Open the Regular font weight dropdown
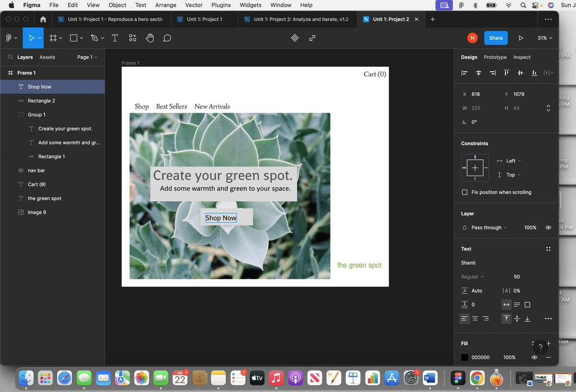Viewport: 576px width, 392px height. click(472, 277)
